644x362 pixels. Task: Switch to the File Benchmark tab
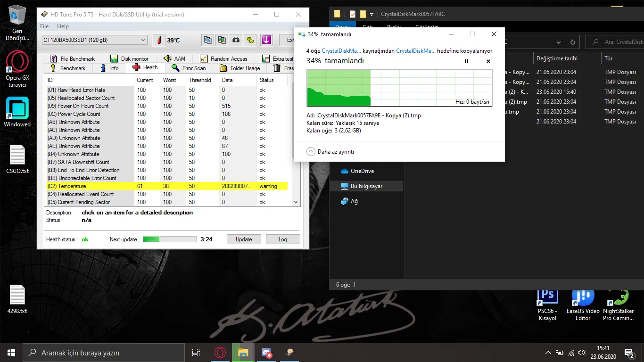coord(73,58)
